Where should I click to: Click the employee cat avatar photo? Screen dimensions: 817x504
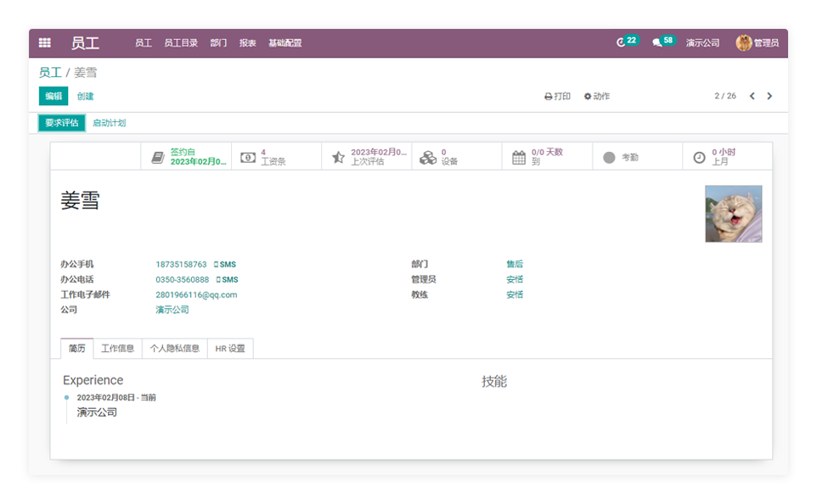pos(733,214)
